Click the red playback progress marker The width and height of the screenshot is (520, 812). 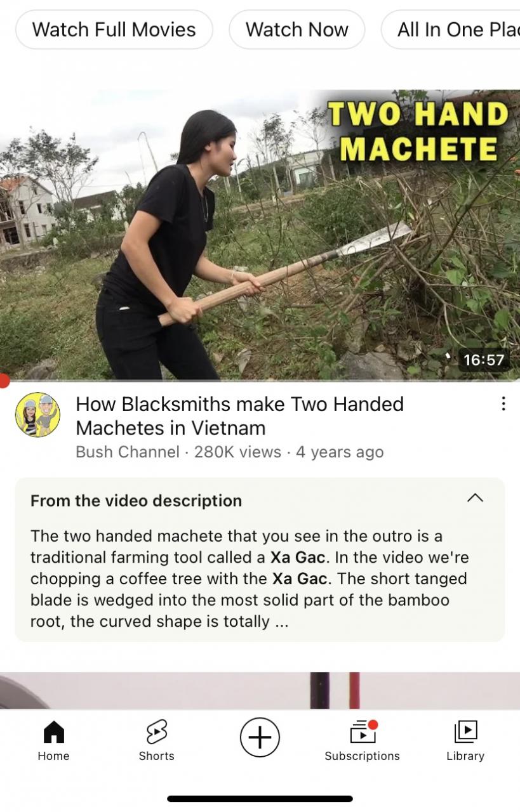(3, 381)
